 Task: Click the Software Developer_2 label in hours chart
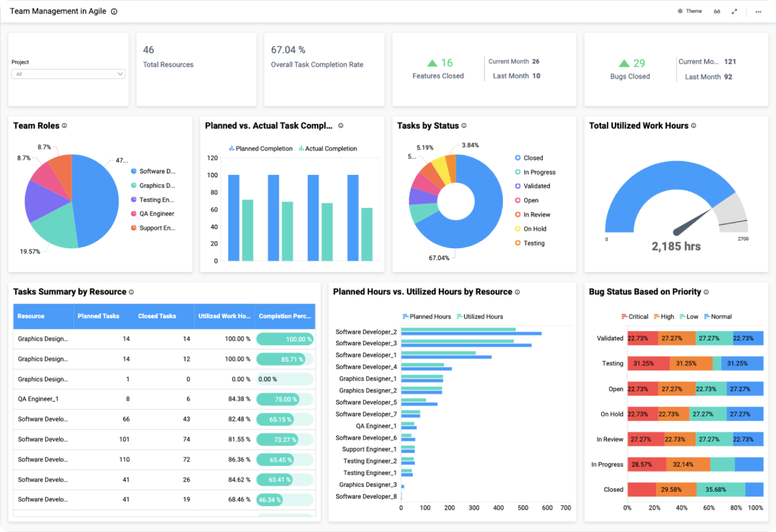(x=366, y=332)
